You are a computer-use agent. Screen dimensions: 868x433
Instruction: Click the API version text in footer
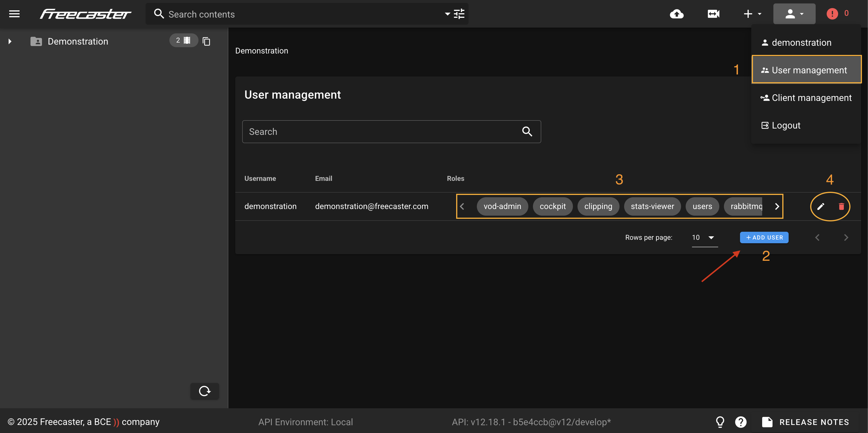coord(531,422)
